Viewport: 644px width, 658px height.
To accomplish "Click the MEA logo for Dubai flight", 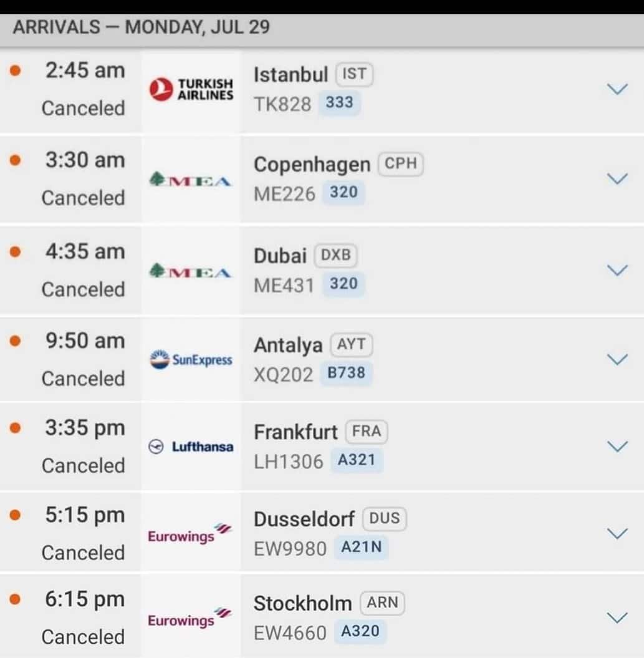I will pyautogui.click(x=191, y=271).
